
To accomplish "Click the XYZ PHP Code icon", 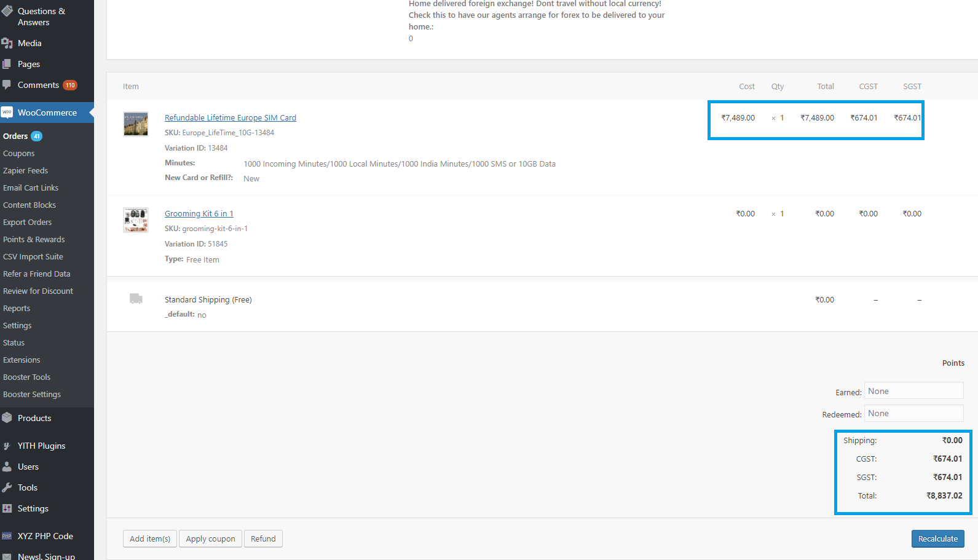I will pyautogui.click(x=7, y=536).
